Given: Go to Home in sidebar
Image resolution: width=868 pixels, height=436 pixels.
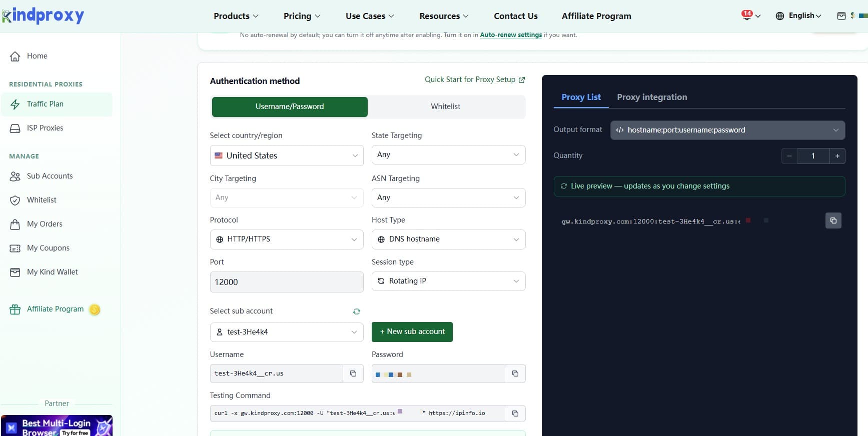Looking at the screenshot, I should pos(57,56).
